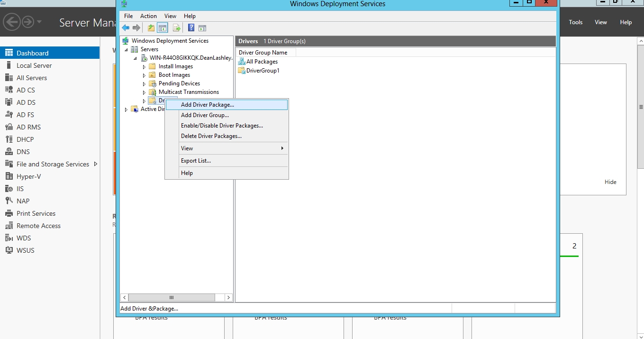Screen dimensions: 644x339
Task: Click the Server Manager forward navigation button
Action: pos(28,22)
